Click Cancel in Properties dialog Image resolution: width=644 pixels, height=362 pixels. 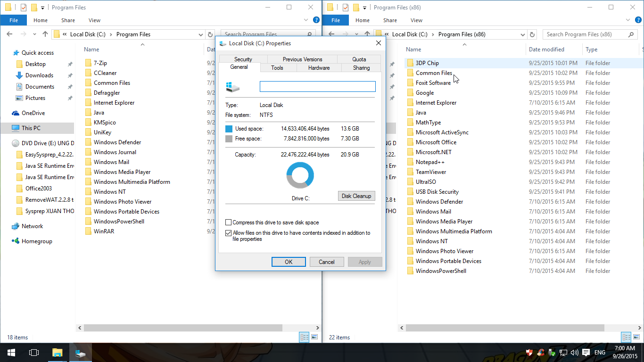(327, 262)
